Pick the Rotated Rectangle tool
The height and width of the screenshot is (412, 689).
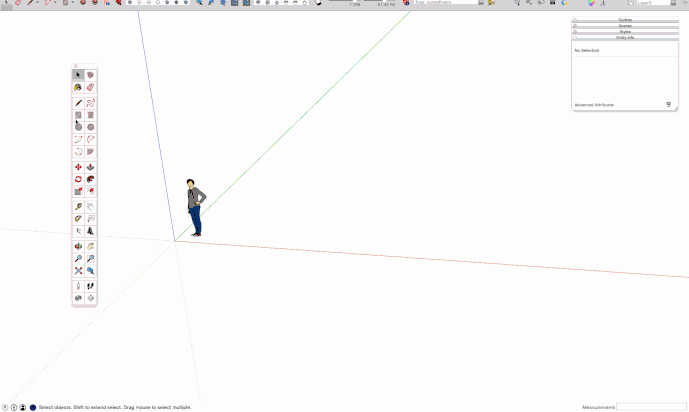[x=91, y=115]
